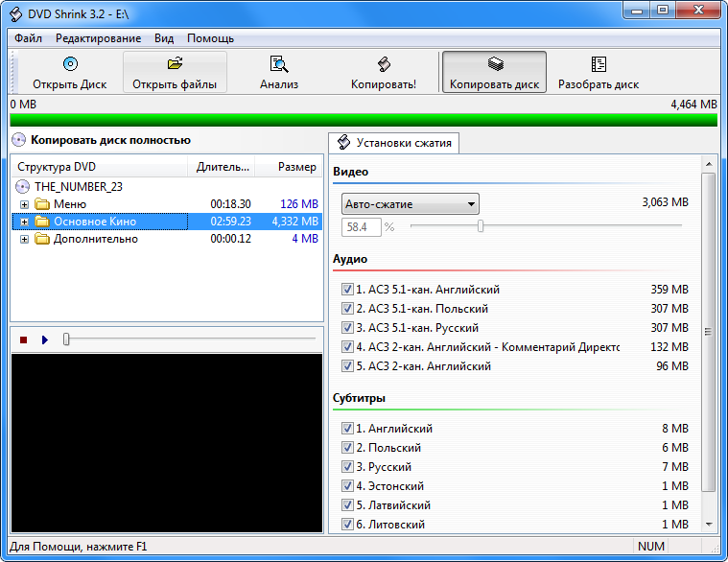Screen dimensions: 728x562
Task: Click the Меню folder icon
Action: click(x=42, y=204)
